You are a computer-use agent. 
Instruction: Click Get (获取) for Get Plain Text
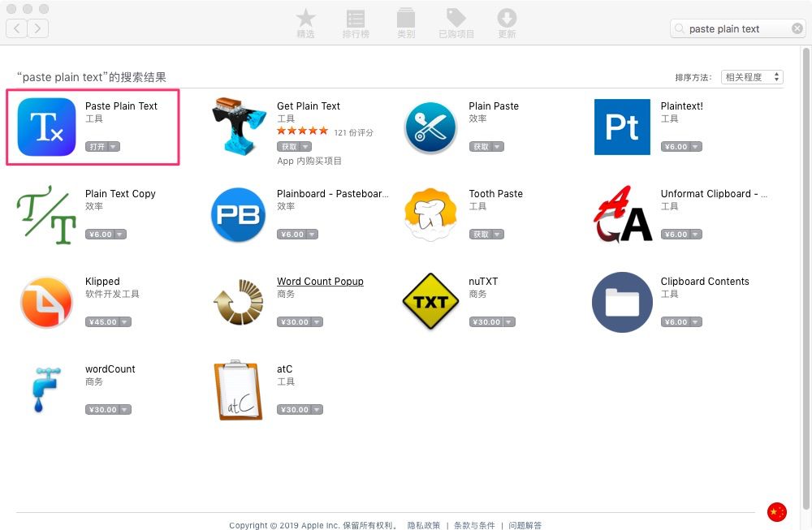(x=289, y=146)
